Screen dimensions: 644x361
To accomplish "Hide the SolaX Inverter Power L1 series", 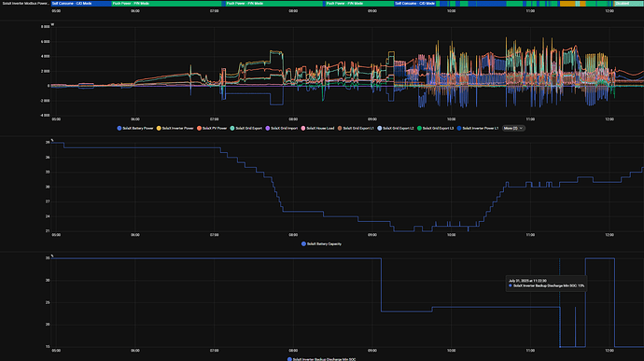I will (478, 128).
